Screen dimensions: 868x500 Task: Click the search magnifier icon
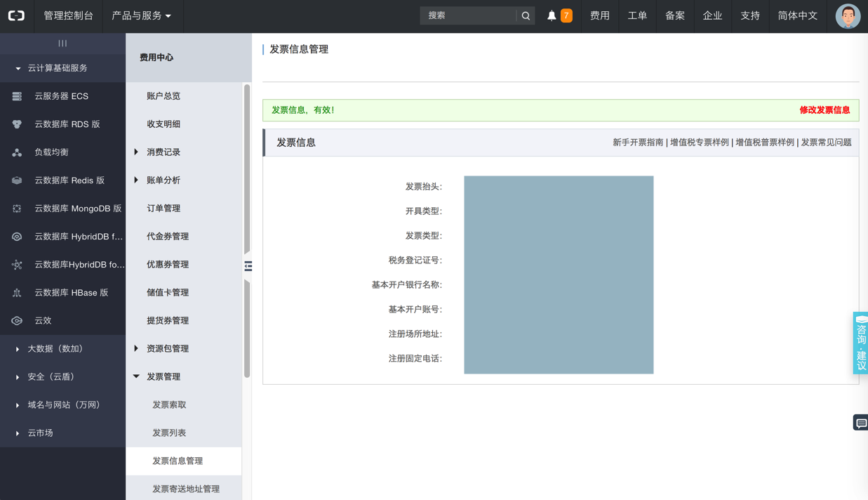tap(526, 15)
